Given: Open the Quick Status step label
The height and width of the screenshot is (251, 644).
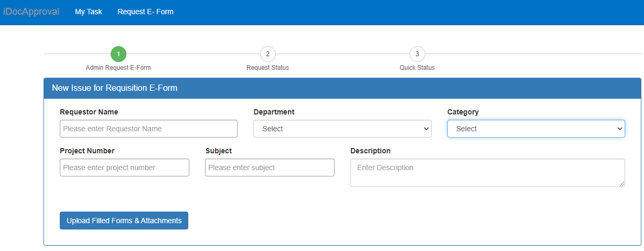Looking at the screenshot, I should [x=417, y=68].
